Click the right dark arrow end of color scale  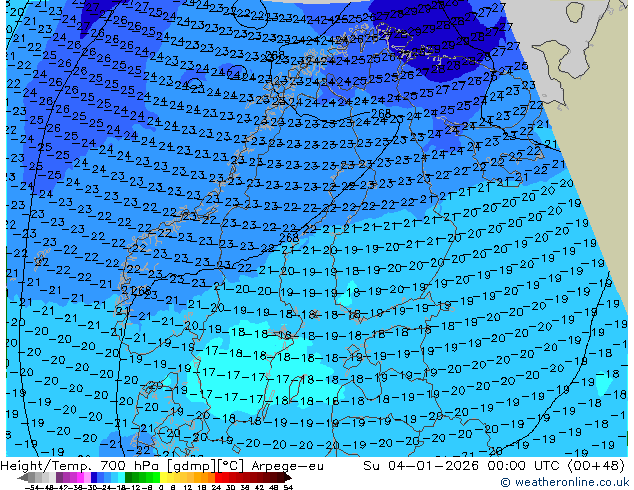click(x=288, y=478)
